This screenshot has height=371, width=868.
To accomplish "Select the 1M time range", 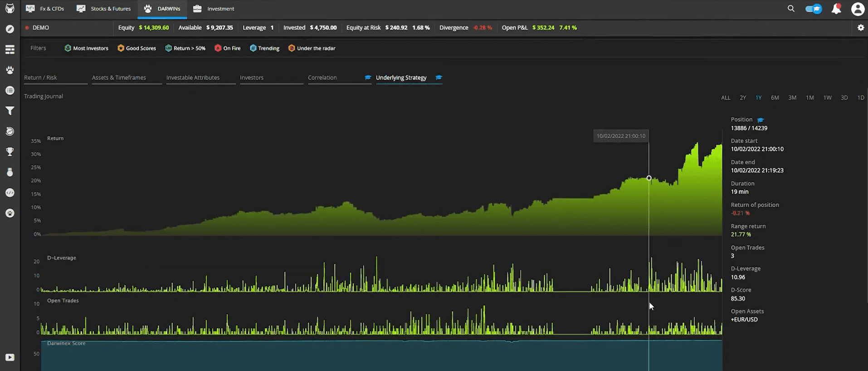I will (x=809, y=98).
